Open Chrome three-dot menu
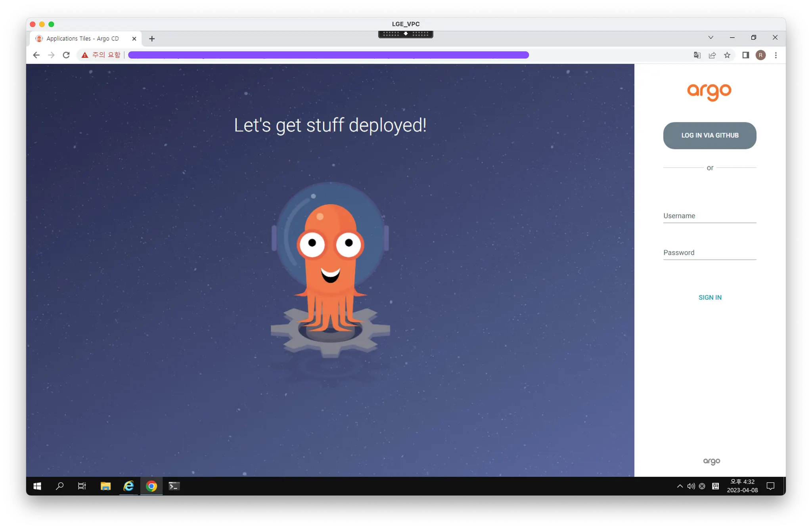Viewport: 812px width, 530px height. tap(776, 55)
